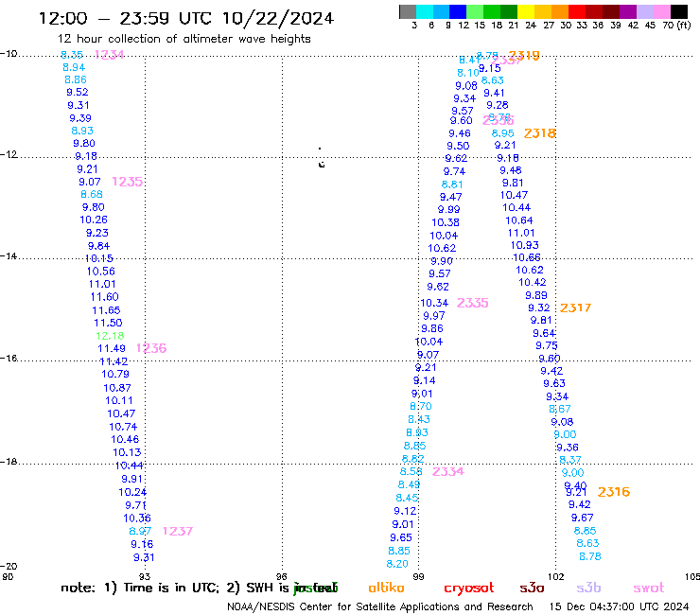Viewport: 700px width, 615px height.
Task: Click the dark red 's3a' legend label
Action: [532, 588]
